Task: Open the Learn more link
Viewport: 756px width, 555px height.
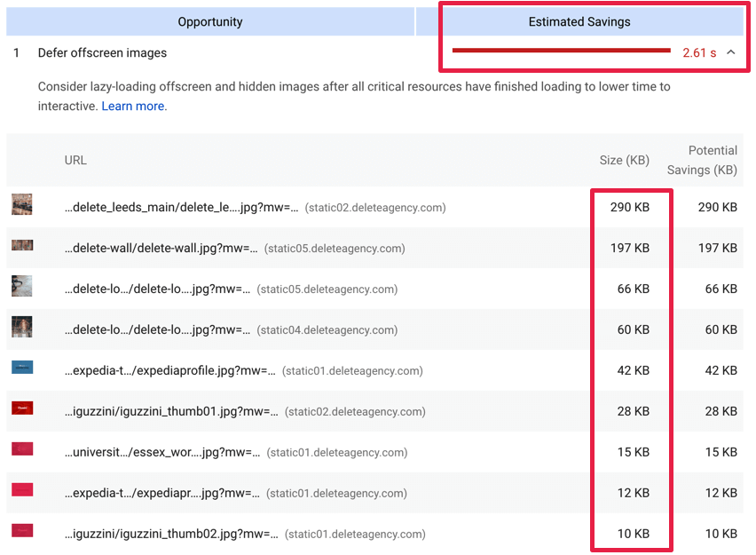Action: tap(132, 106)
